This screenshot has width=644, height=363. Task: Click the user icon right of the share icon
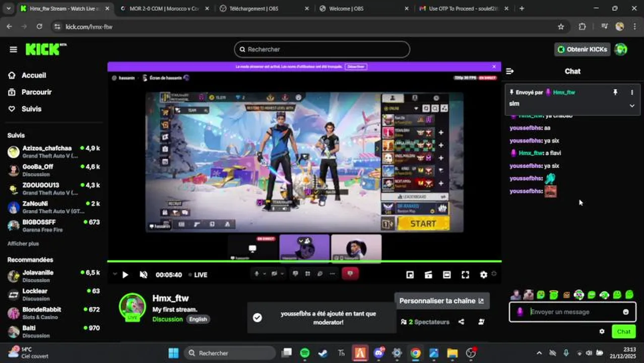tap(481, 322)
